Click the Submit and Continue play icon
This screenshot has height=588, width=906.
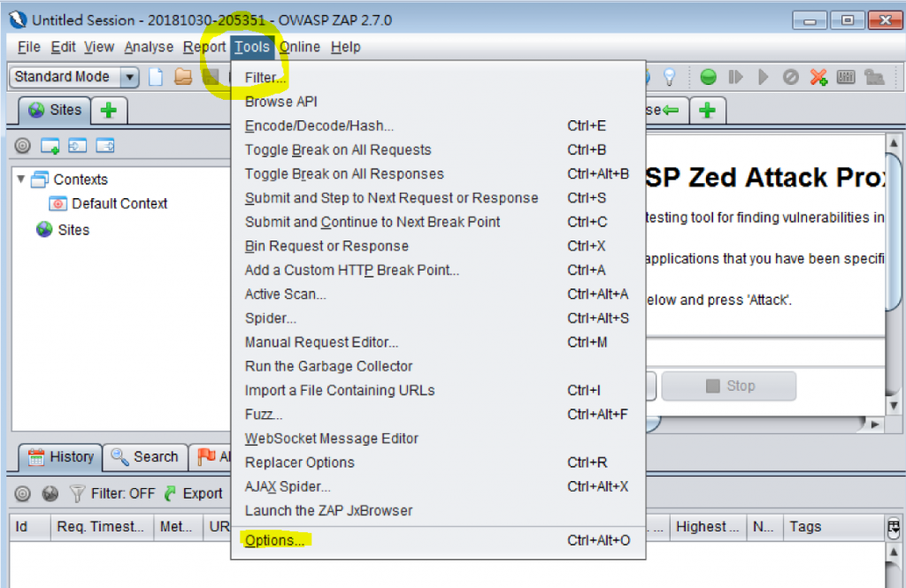[763, 77]
